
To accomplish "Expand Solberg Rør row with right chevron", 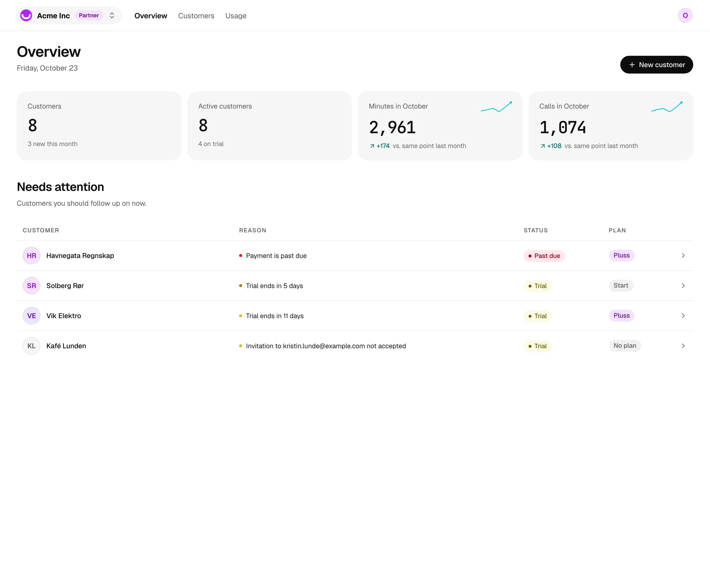I will (x=683, y=286).
